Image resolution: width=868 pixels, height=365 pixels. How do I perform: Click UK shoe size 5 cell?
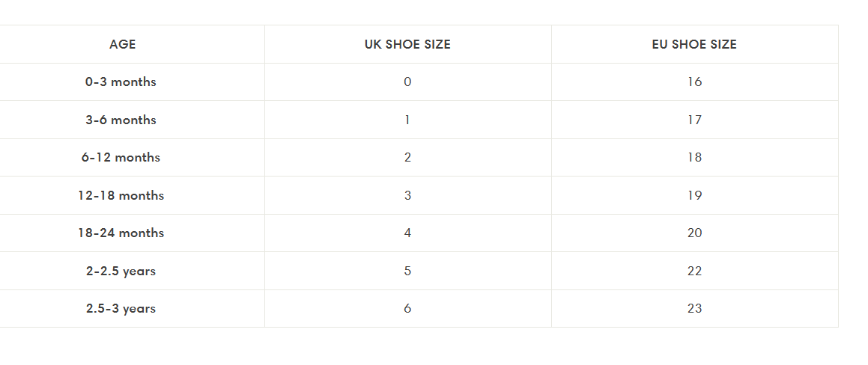coord(407,271)
